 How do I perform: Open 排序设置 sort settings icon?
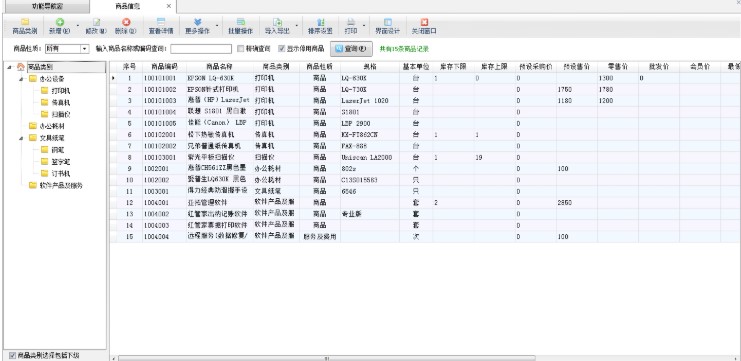[320, 22]
